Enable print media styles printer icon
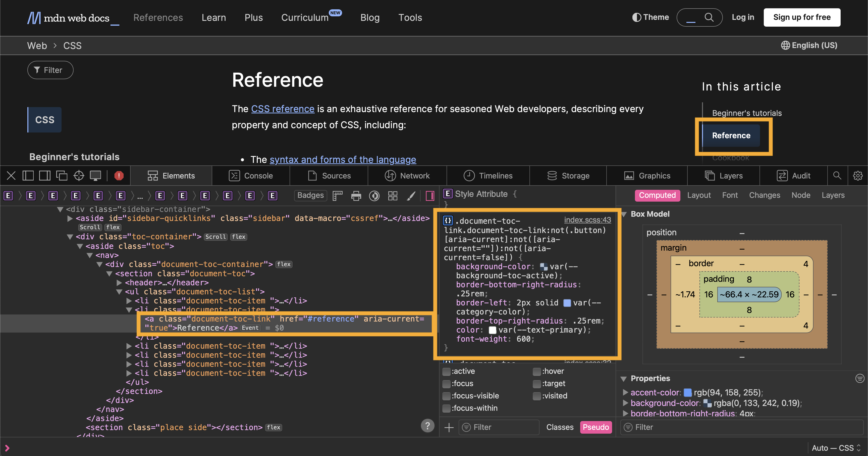868x456 pixels. (x=356, y=196)
